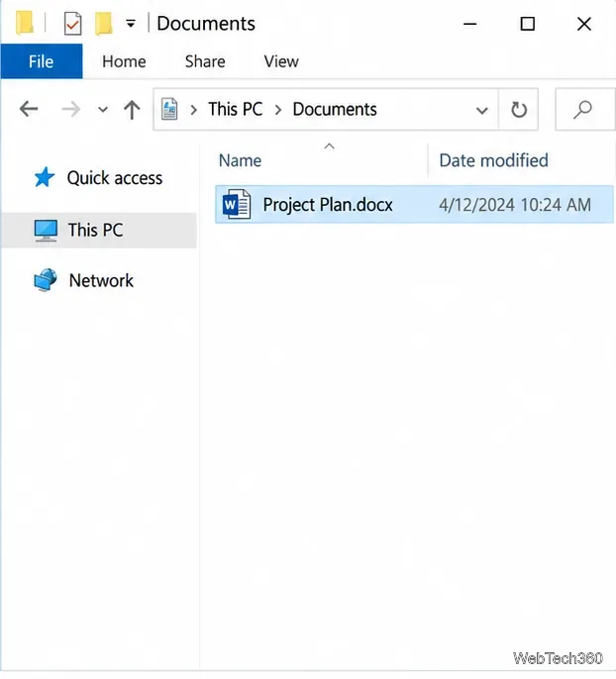Sort by Date modified column header
Viewport: 616px width, 679px height.
(x=494, y=160)
